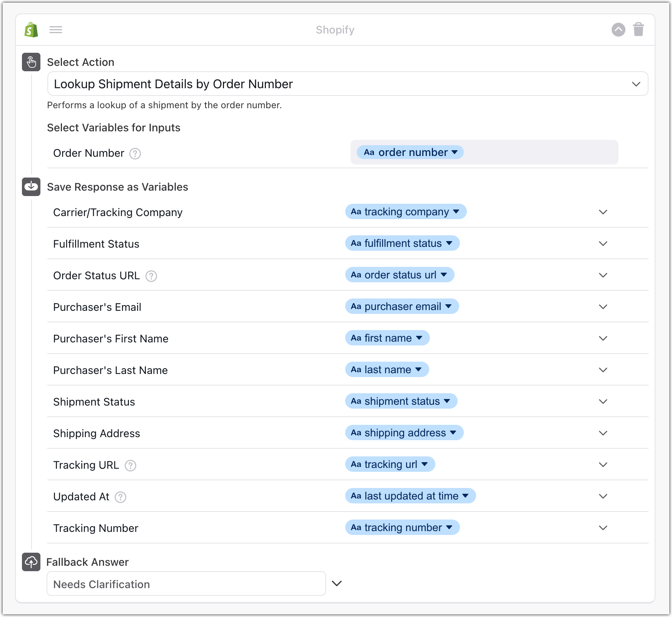
Task: Expand the Shipment Status row chevron
Action: 603,402
